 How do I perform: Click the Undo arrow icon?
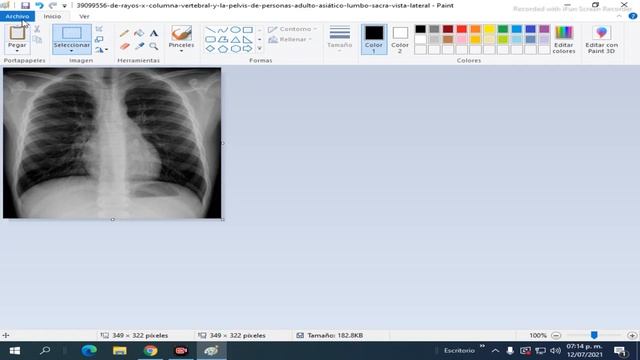point(39,5)
